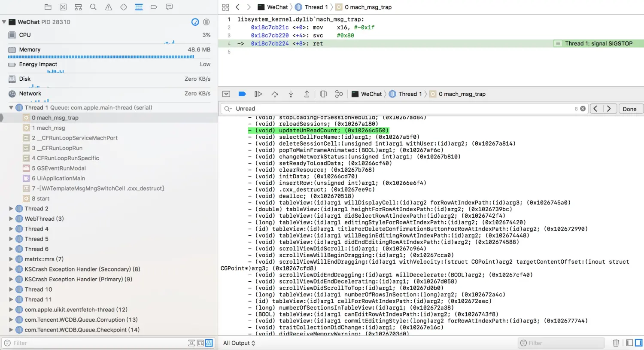This screenshot has width=644, height=350.
Task: Collapse Thread 1 main-thread
Action: (x=11, y=108)
